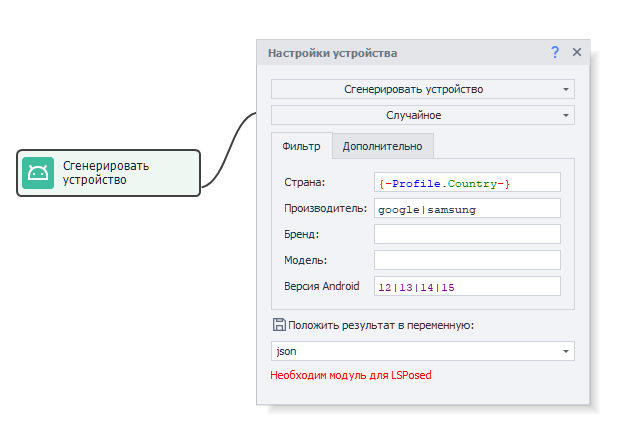Click the Настройки устройства title bar
Screen dimensions: 620x438
[400, 53]
